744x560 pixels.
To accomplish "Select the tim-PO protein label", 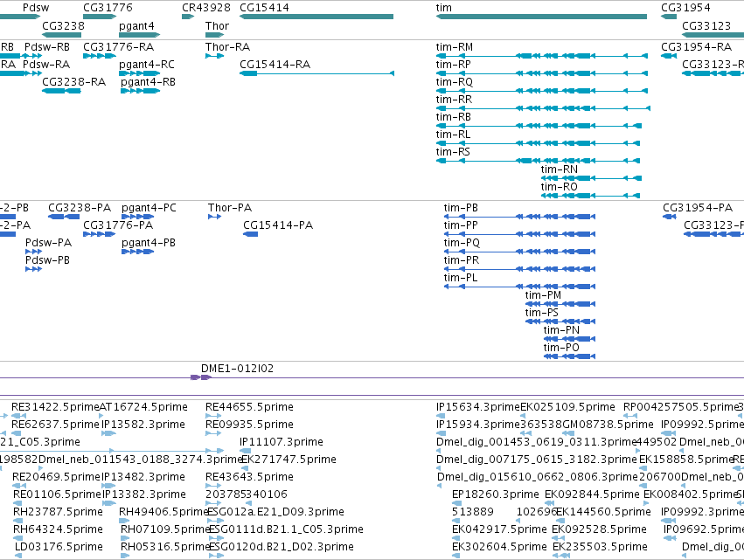I will [x=561, y=348].
